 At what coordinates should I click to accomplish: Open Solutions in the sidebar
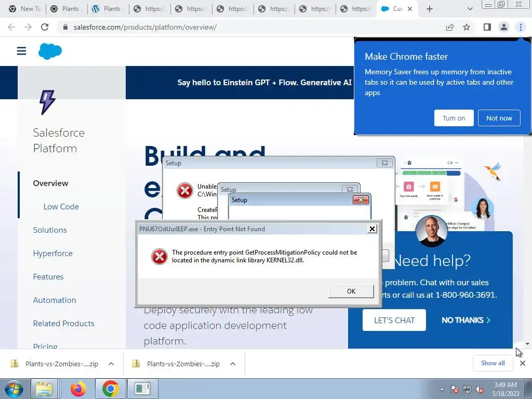tap(50, 230)
